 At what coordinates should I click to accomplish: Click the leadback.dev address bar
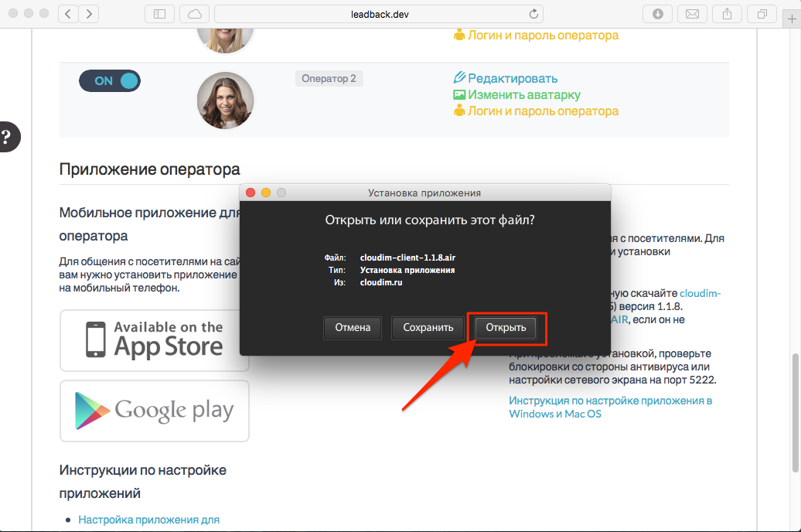[x=378, y=14]
